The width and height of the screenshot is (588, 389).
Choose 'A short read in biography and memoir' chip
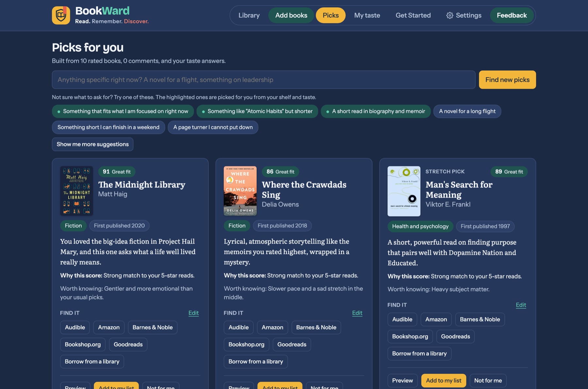(376, 111)
